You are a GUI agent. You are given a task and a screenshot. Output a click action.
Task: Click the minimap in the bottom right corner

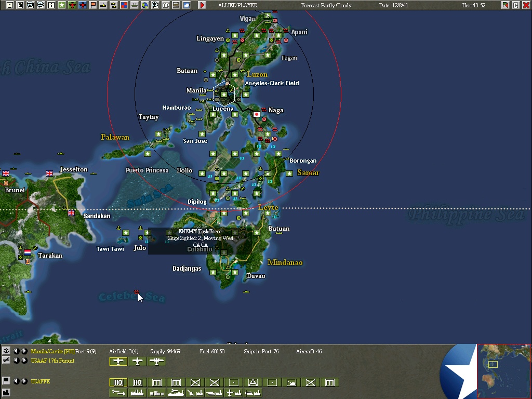click(x=504, y=371)
